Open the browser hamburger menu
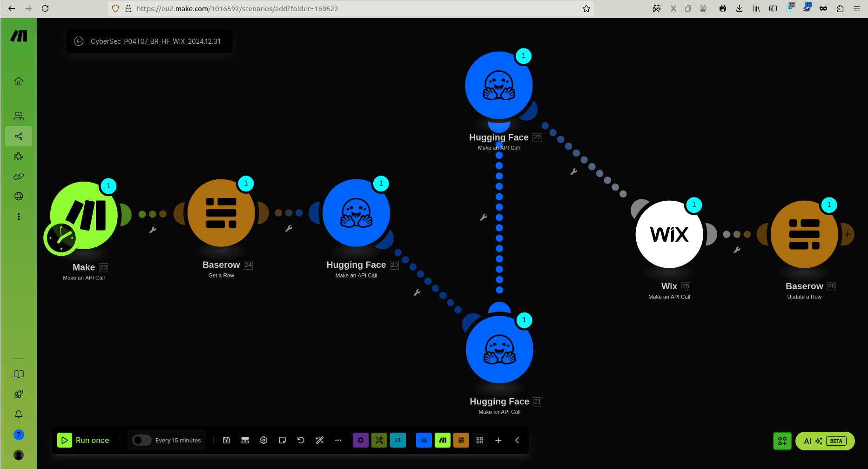Viewport: 868px width, 469px height. (x=857, y=8)
